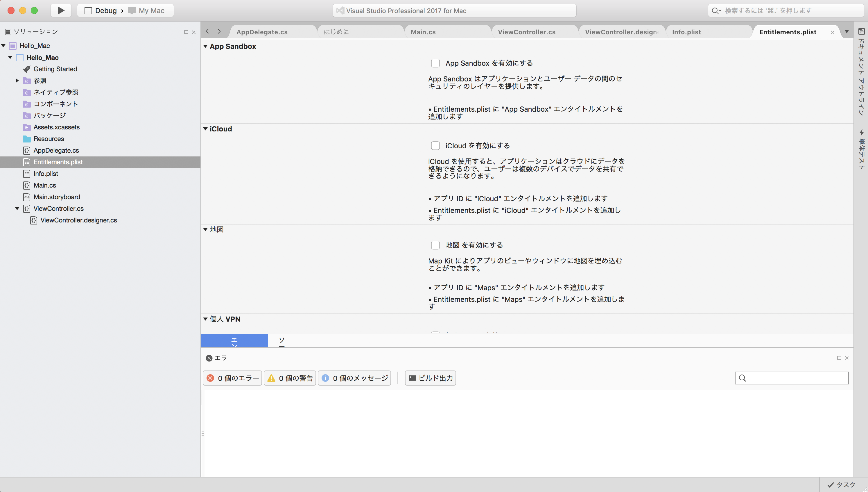Select the Resources folder icon

coord(27,139)
